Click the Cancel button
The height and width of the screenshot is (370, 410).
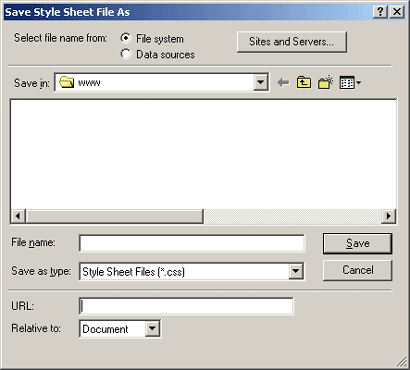pos(357,270)
